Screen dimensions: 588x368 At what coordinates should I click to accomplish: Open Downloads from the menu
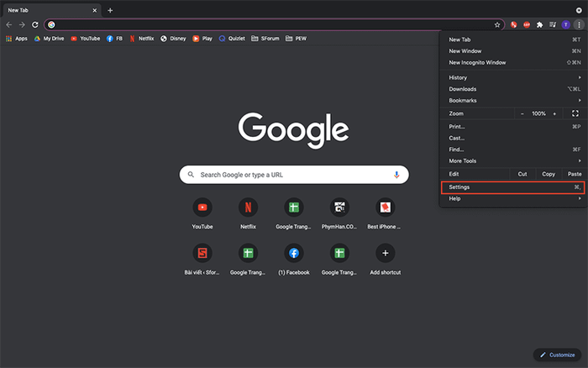point(513,89)
